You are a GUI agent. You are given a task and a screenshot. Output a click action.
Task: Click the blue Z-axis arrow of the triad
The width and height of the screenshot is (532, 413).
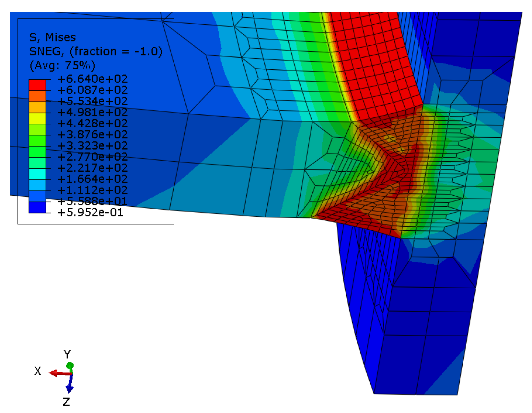pyautogui.click(x=69, y=387)
